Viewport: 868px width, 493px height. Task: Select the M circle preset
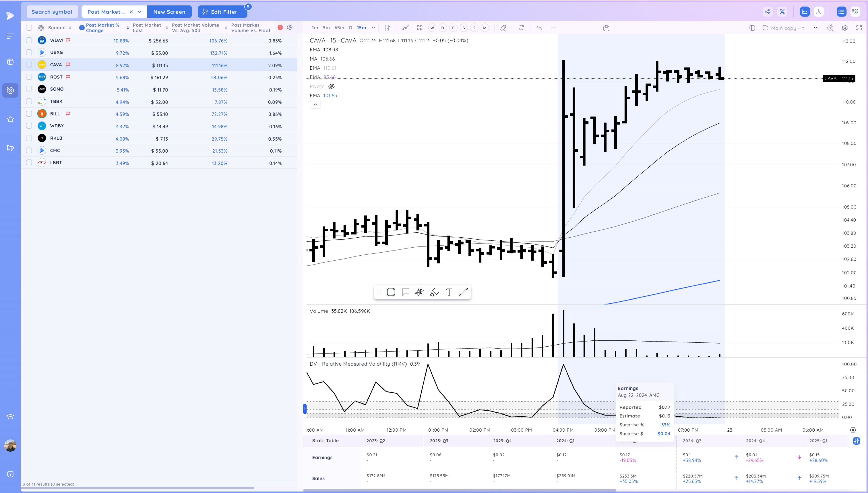485,28
